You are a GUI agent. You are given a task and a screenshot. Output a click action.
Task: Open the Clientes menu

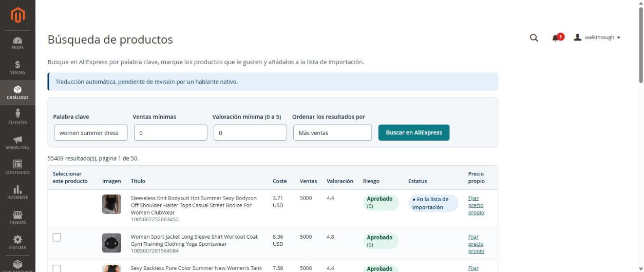click(17, 118)
